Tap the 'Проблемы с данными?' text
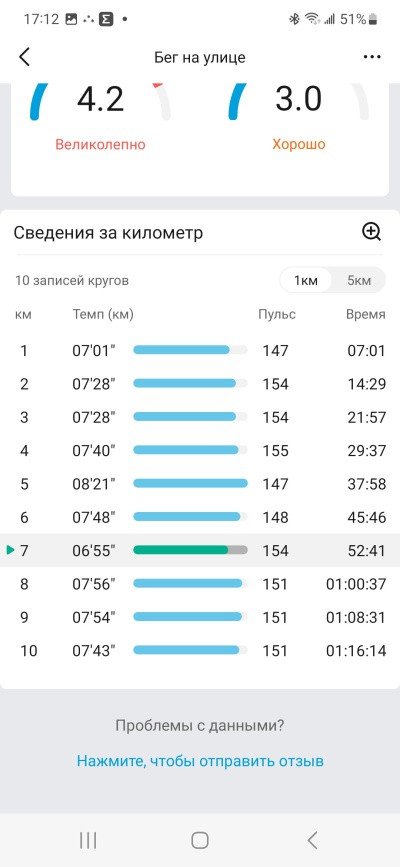This screenshot has height=867, width=400. pyautogui.click(x=200, y=725)
